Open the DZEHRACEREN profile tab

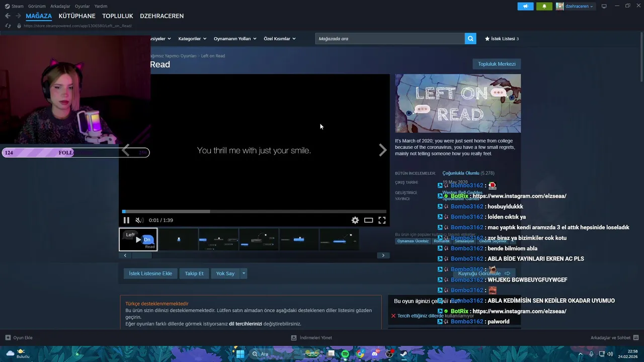click(162, 16)
